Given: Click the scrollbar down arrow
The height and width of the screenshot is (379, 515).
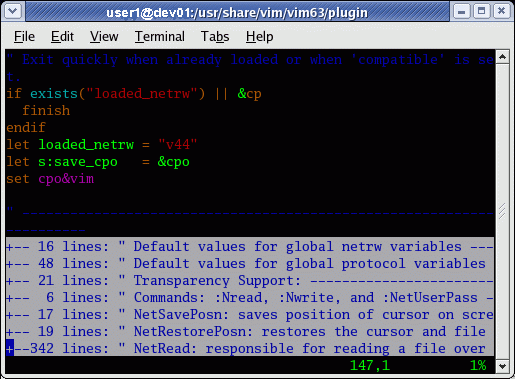Looking at the screenshot, I should tap(502, 366).
